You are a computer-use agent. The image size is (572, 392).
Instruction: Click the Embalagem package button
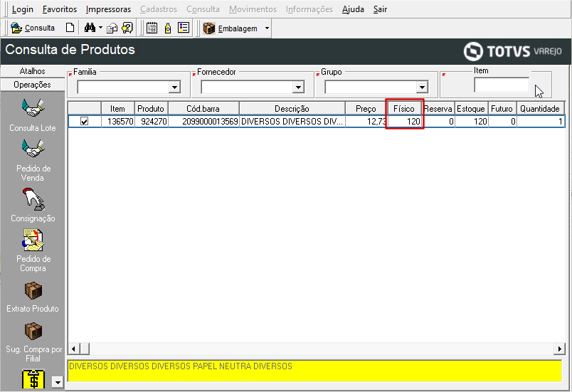click(231, 28)
